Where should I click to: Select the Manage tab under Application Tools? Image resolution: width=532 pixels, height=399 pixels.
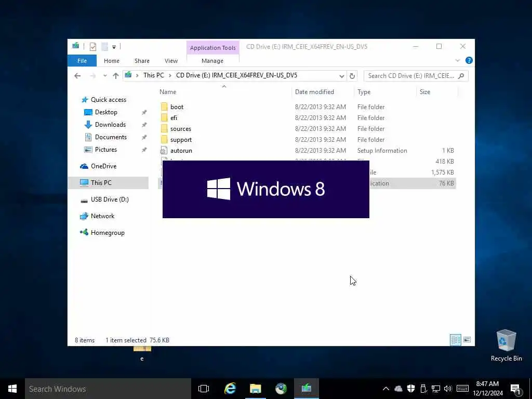[212, 61]
